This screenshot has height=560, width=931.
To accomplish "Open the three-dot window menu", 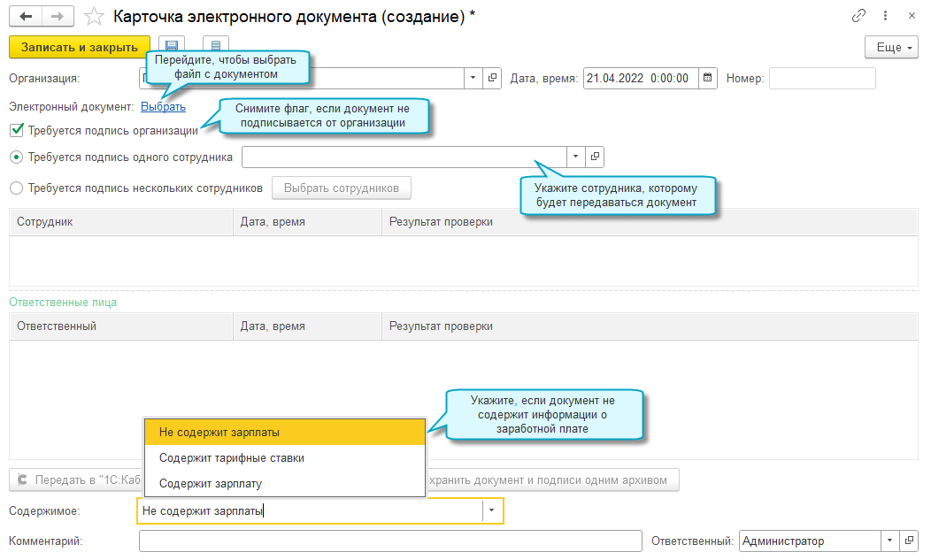I will (x=885, y=16).
